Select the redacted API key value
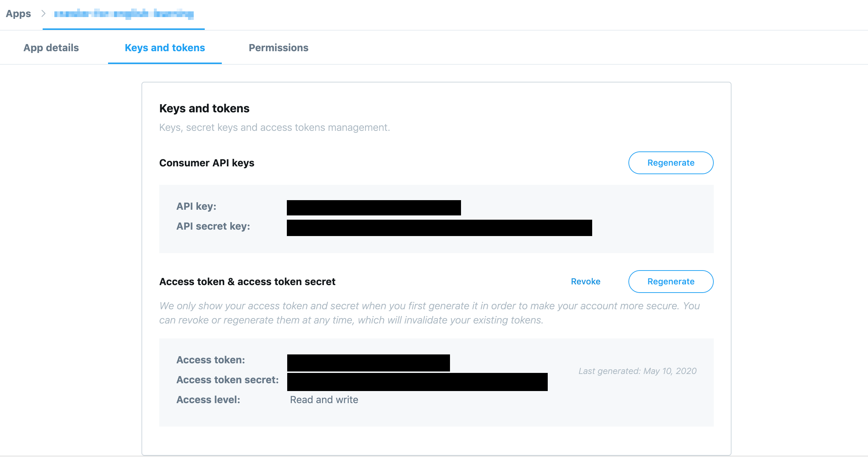The image size is (868, 460). tap(373, 207)
